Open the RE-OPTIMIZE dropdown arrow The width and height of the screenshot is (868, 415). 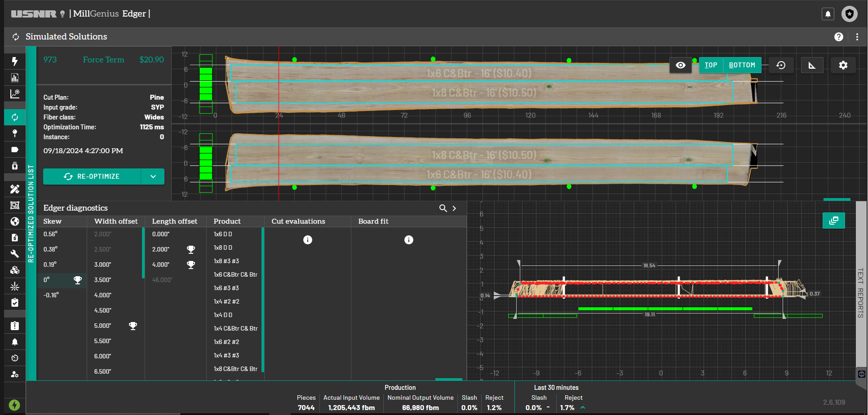point(153,177)
